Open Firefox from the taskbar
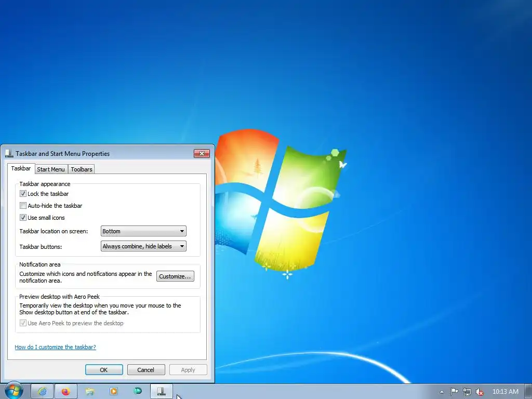The image size is (532, 399). pyautogui.click(x=66, y=392)
